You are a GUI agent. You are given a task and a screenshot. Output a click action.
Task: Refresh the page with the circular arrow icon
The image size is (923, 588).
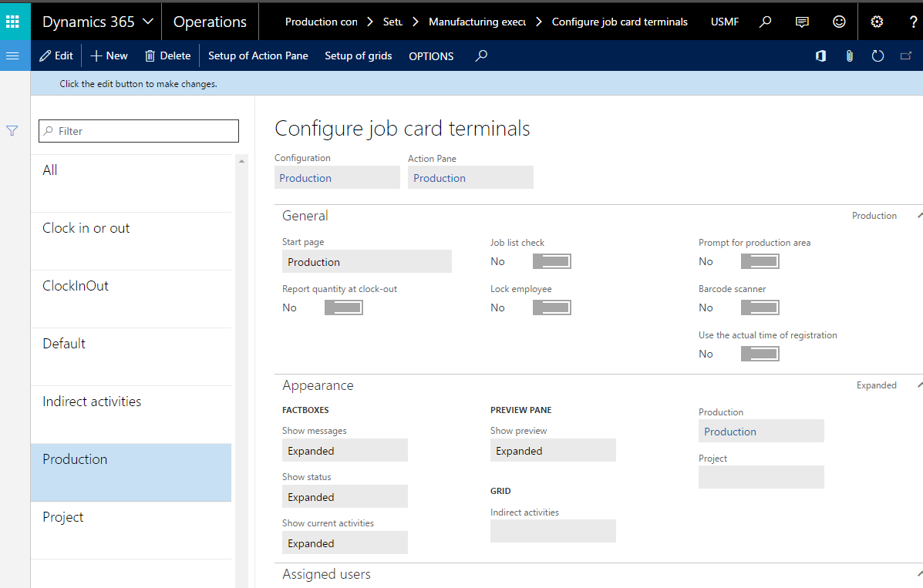878,55
